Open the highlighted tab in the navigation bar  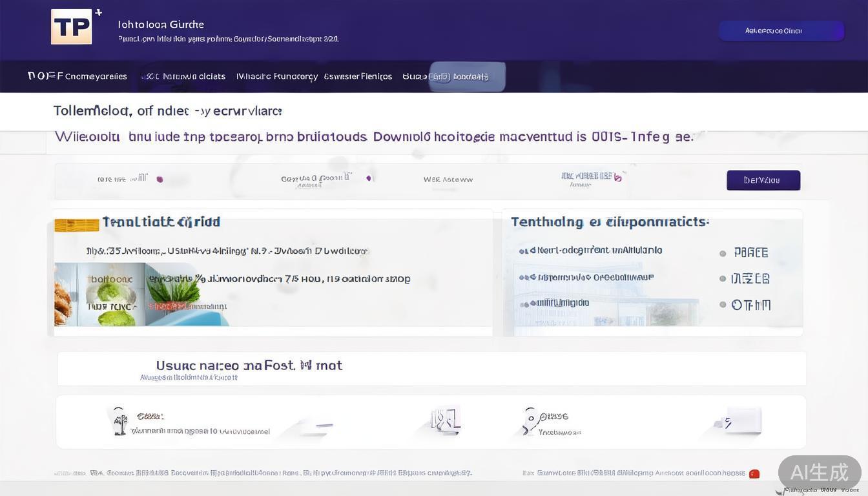(x=467, y=76)
